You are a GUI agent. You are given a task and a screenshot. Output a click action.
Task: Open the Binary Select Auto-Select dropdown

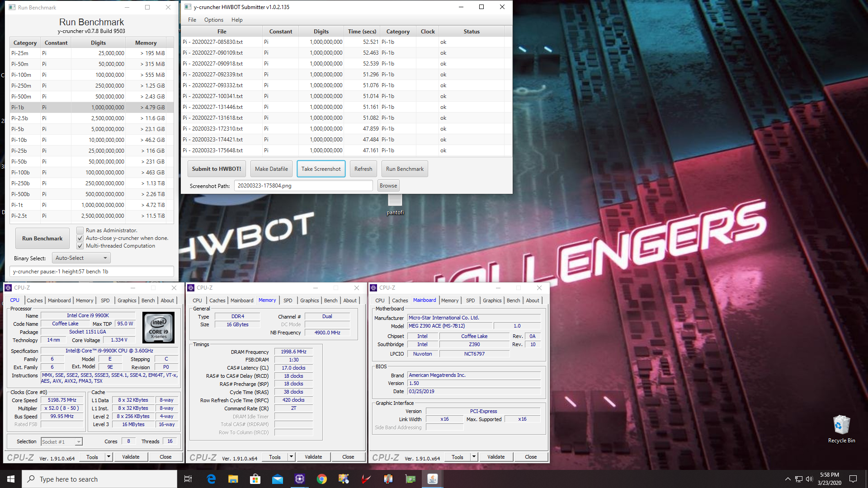pos(81,258)
